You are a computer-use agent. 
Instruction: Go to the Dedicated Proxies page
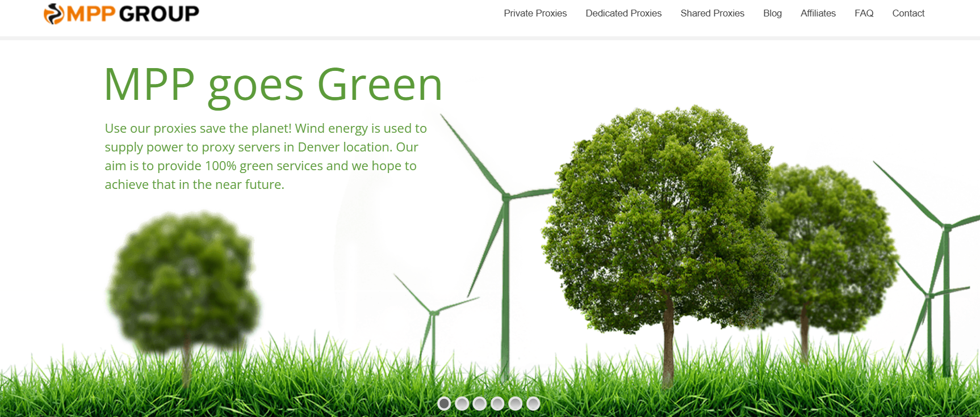[623, 13]
